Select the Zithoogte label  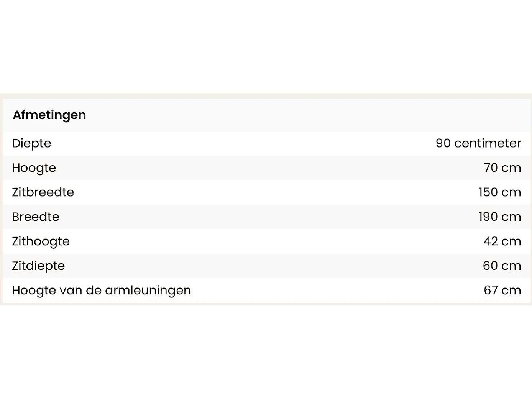41,241
